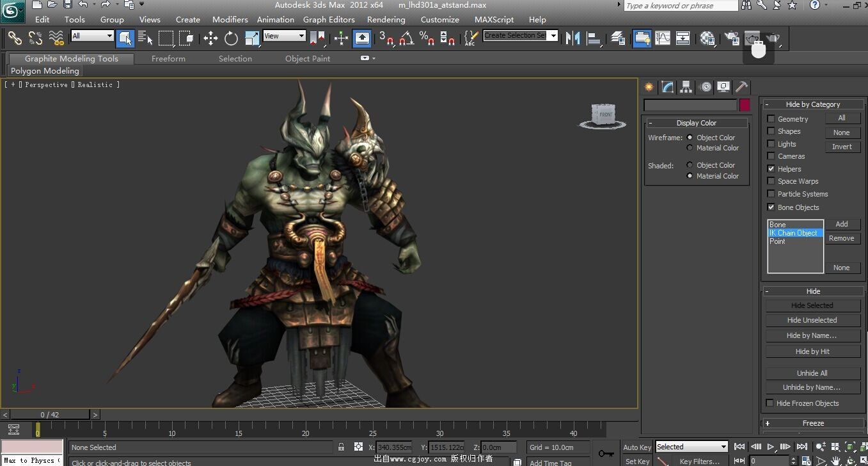Open the selection filter All dropdown
The width and height of the screenshot is (868, 466).
click(92, 36)
